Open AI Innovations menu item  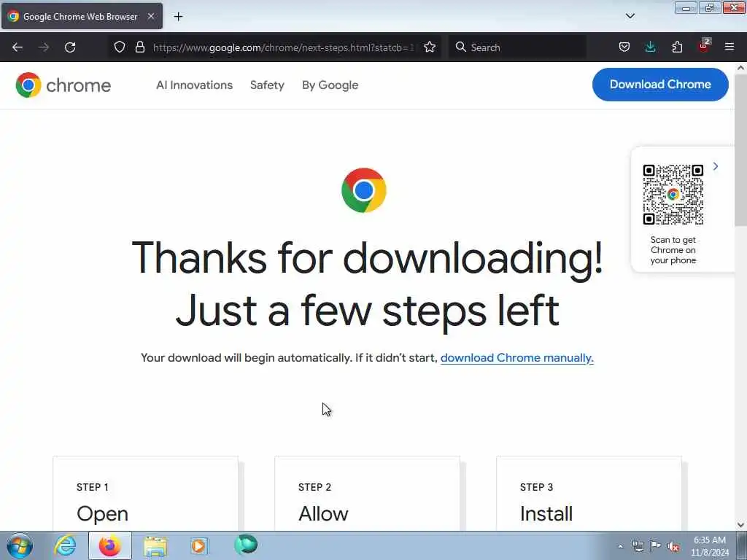[x=194, y=85]
